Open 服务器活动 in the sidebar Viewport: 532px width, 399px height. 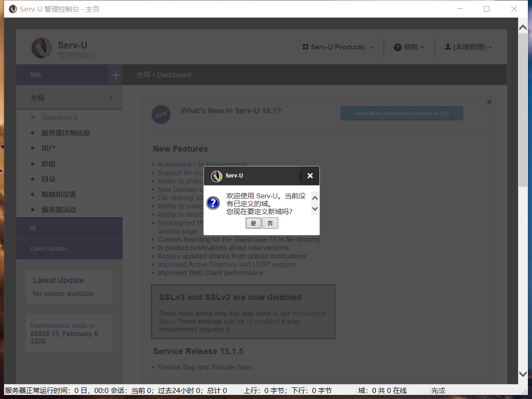pos(59,210)
